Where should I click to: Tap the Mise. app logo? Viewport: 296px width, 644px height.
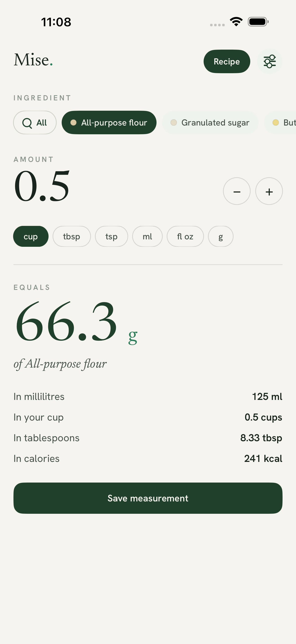click(33, 60)
